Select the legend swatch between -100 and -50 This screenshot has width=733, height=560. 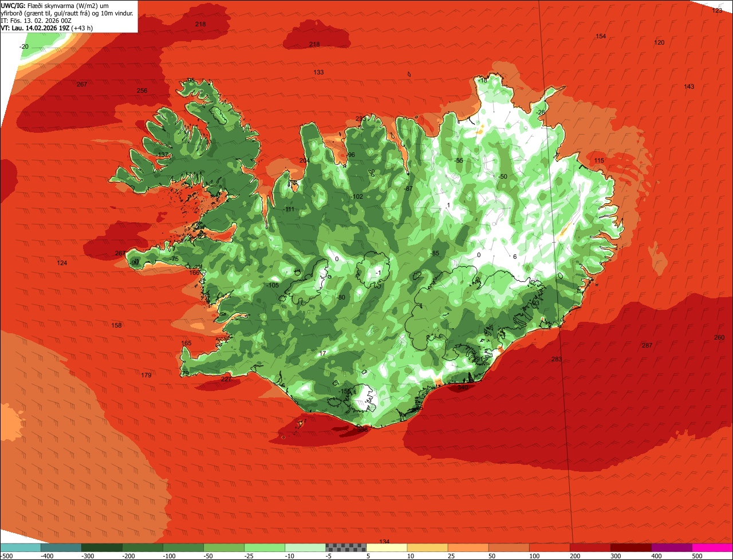click(x=183, y=547)
